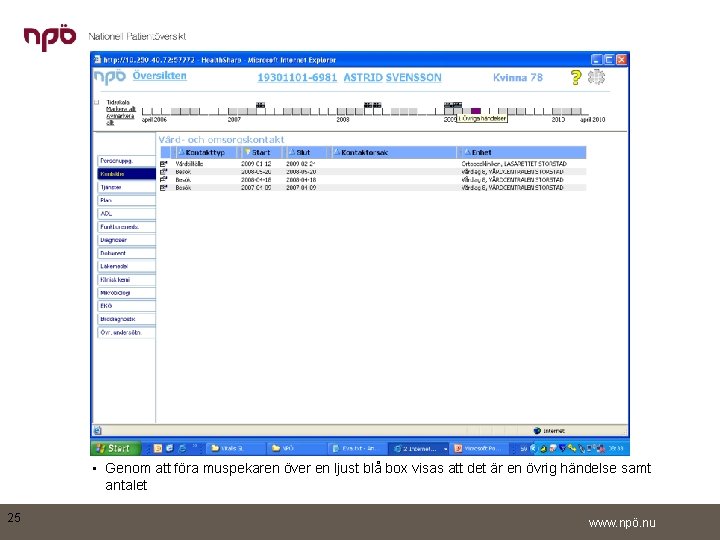Open the Vårdtillfälle row's detail icon
720x540 pixels.
click(x=163, y=164)
